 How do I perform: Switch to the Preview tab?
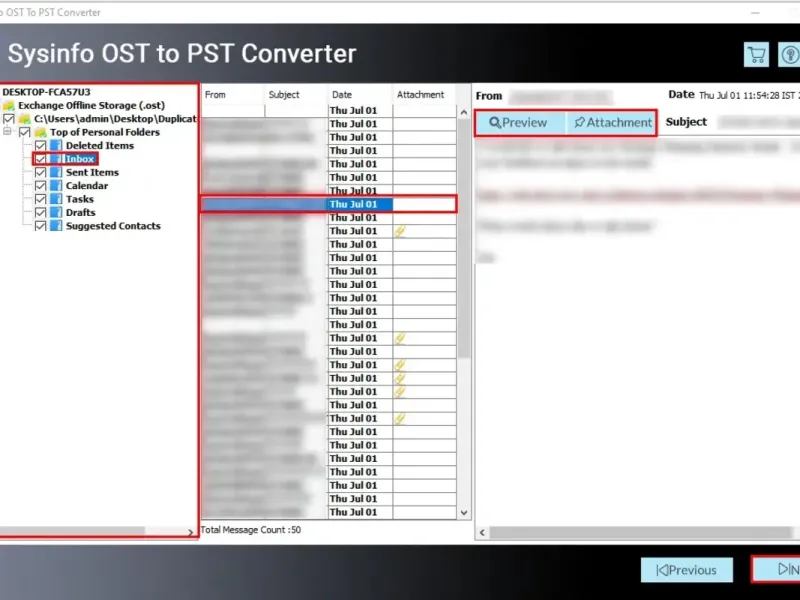coord(518,122)
